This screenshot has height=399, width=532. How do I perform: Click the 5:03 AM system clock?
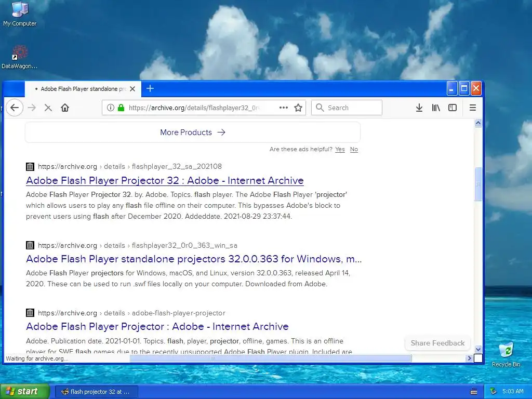[513, 392]
